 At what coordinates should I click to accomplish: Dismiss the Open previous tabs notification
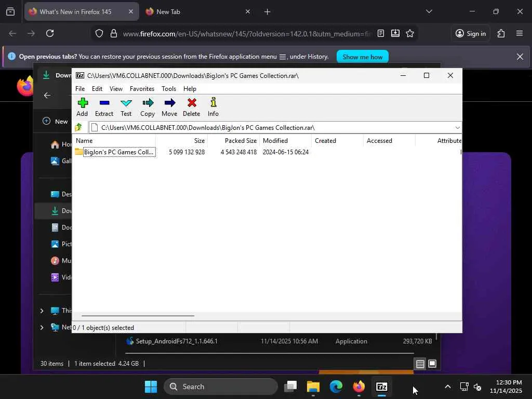[x=520, y=57]
